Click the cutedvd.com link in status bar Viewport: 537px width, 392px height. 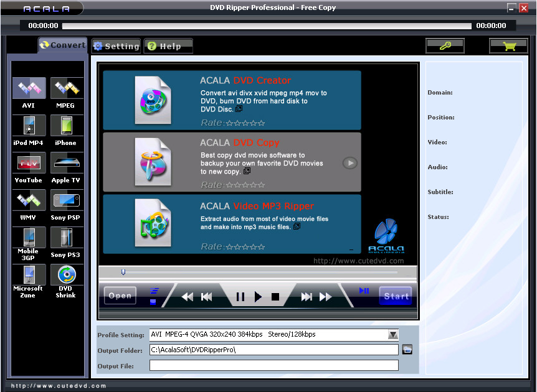[59, 386]
